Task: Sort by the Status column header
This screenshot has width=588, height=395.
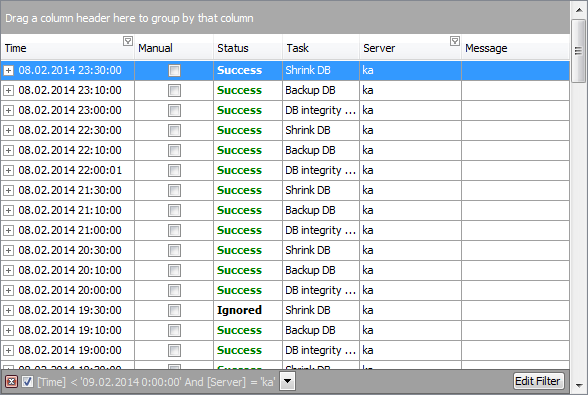Action: pyautogui.click(x=248, y=48)
